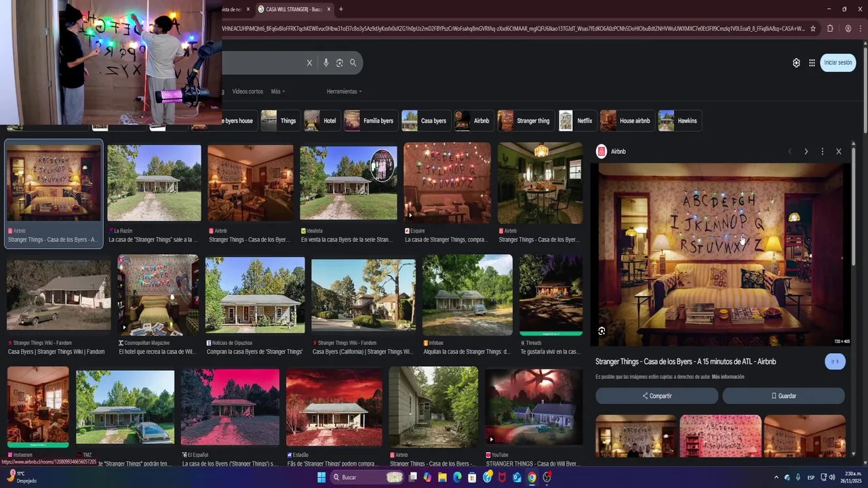Open the preview title link to Airbnb

[686, 361]
